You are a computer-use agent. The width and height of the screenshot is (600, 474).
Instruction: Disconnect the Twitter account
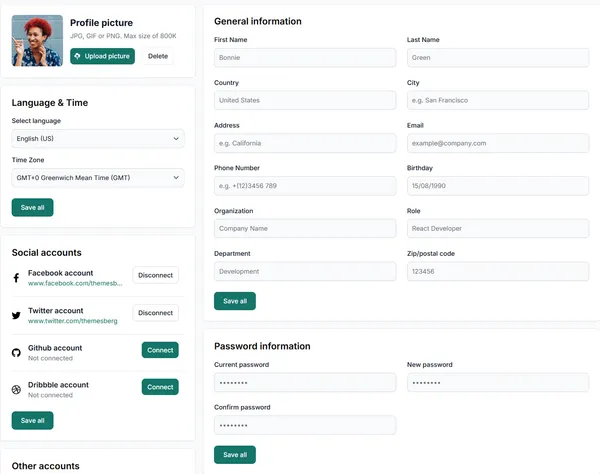pos(155,313)
